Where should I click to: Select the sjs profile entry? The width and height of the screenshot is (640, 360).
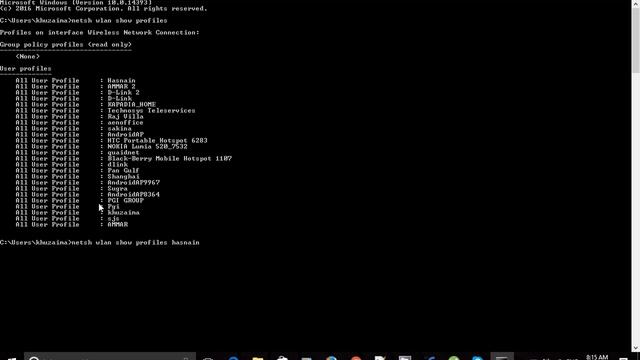click(113, 218)
